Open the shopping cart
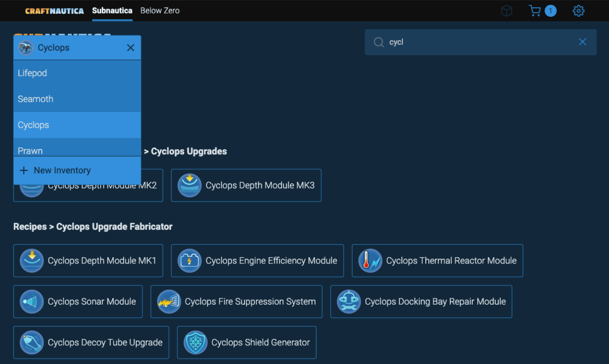The image size is (609, 364). [535, 11]
